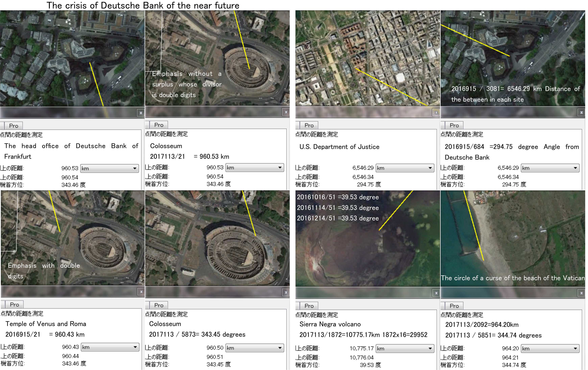Image resolution: width=588 pixels, height=370 pixels.
Task: Close the Deutsche Bank Frankfurt head office panel
Action: 141,113
